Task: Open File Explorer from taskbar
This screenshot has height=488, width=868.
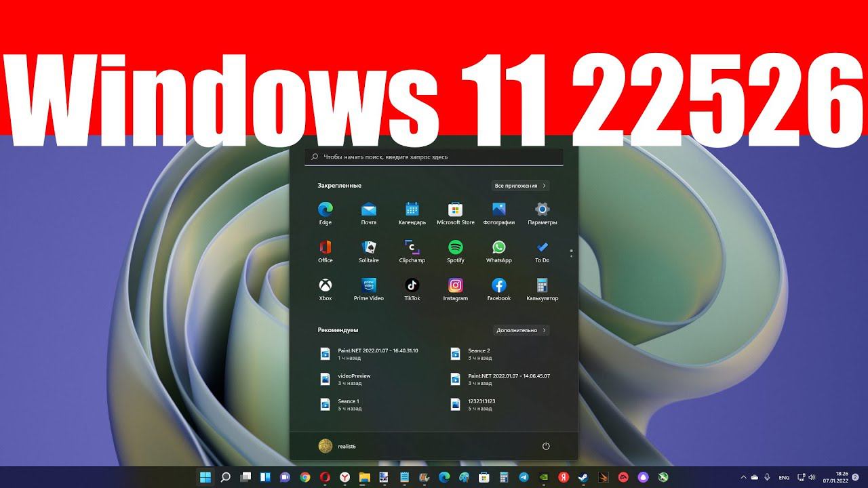Action: pos(364,477)
